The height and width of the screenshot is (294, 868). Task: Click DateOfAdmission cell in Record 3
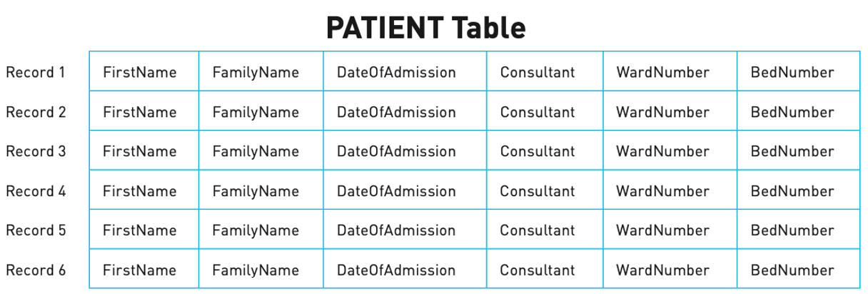pyautogui.click(x=405, y=150)
